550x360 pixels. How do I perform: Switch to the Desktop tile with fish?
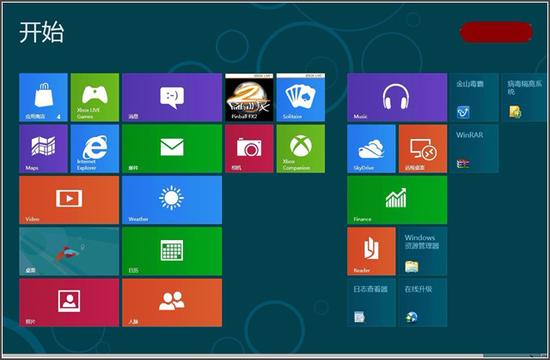(x=69, y=251)
